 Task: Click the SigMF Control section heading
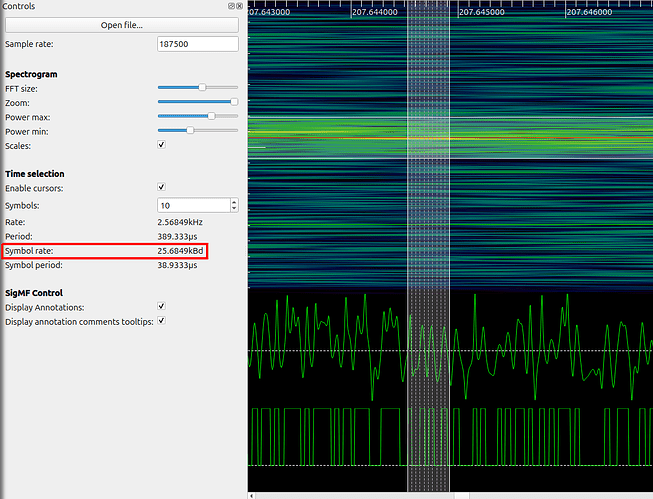pos(34,293)
